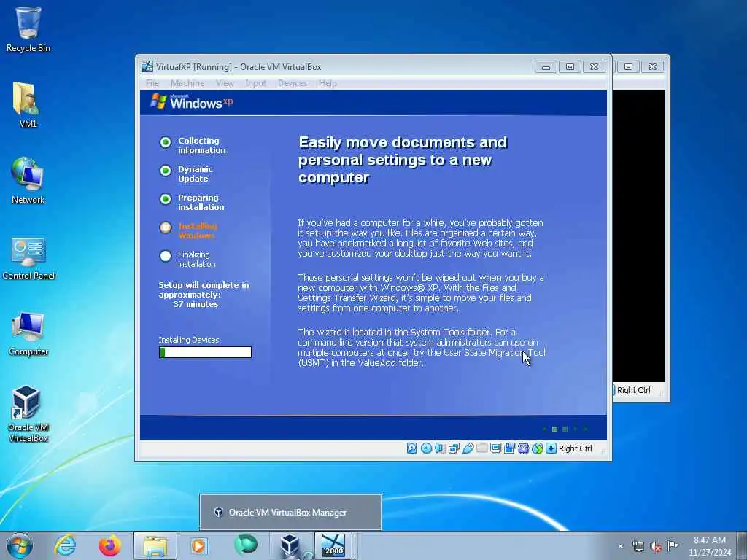This screenshot has width=747, height=560.
Task: Open the View menu
Action: tap(225, 83)
